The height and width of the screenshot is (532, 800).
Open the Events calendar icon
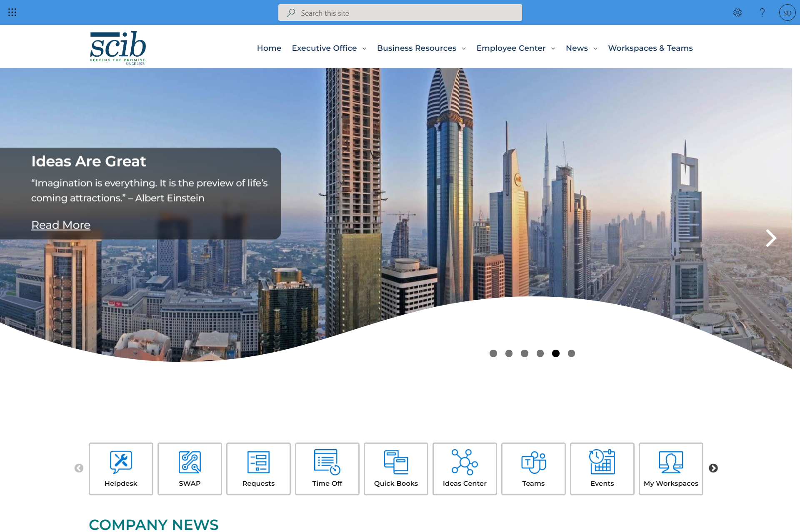(x=602, y=462)
